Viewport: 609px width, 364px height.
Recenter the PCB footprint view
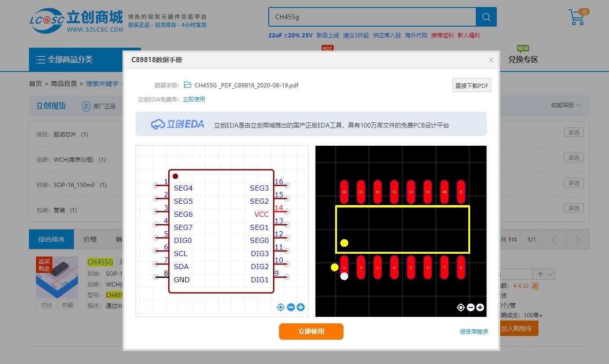coord(460,307)
